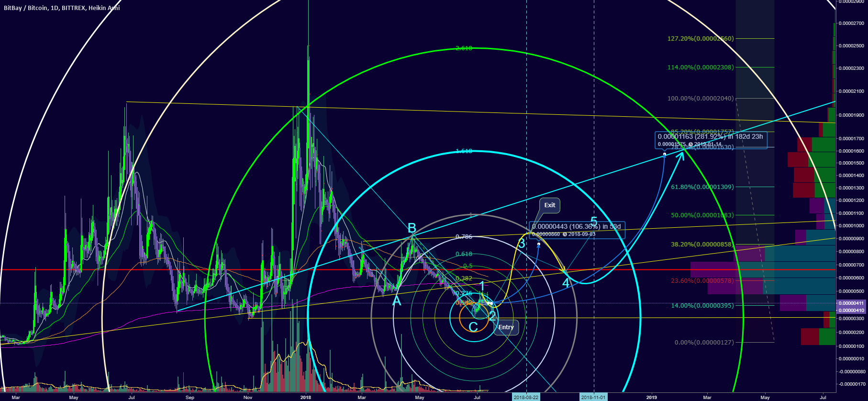868x401 pixels.
Task: Click the 0.00000700 price axis label
Action: coord(852,265)
